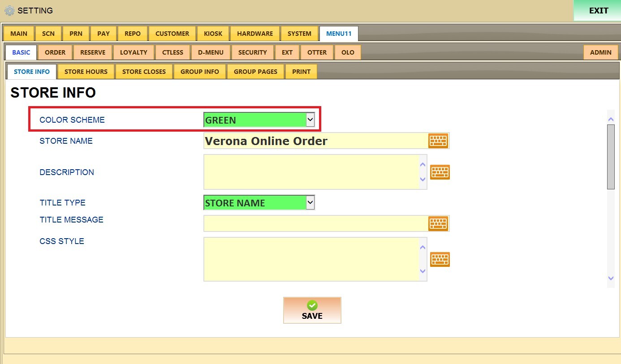Image resolution: width=621 pixels, height=364 pixels.
Task: Switch to the PRINT tab
Action: pyautogui.click(x=301, y=72)
